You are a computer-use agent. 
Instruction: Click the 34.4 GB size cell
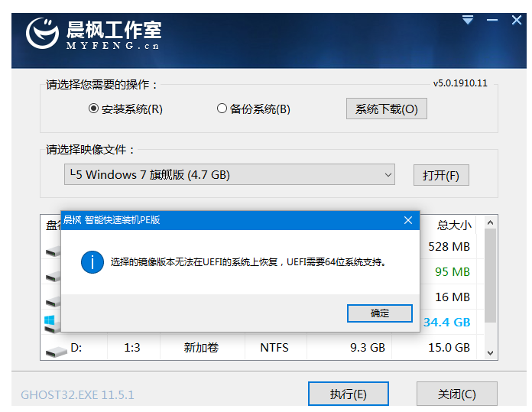point(446,322)
